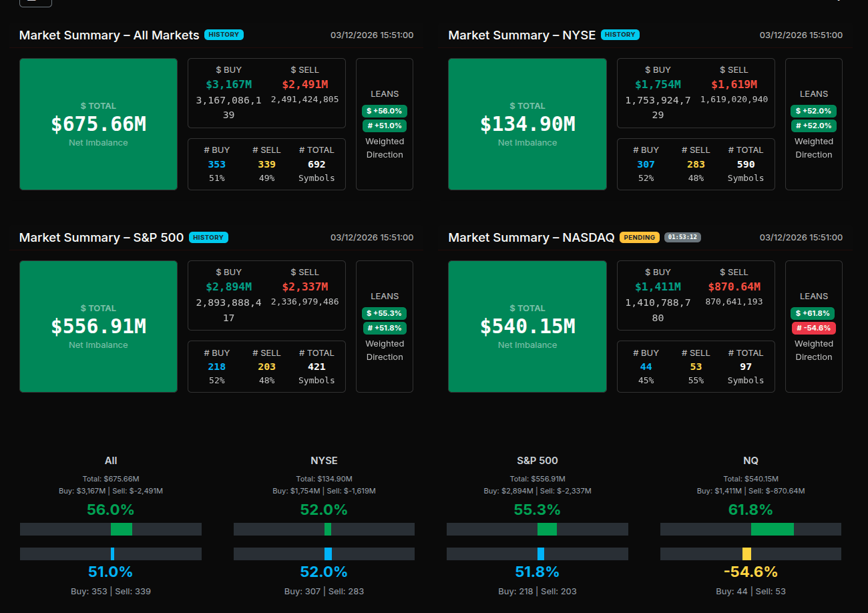The height and width of the screenshot is (613, 868).
Task: Select the $ +61.8% NASDAQ lean badge
Action: coord(813,313)
